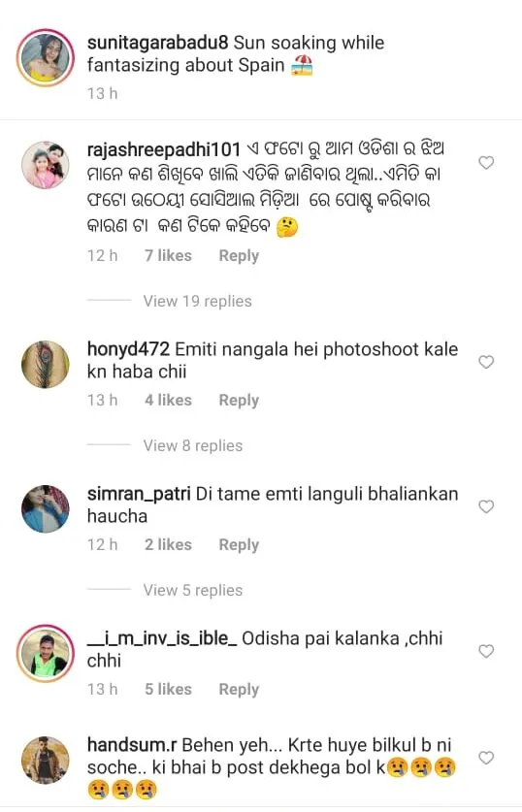522x812 pixels.
Task: Tap heart on handsum.r comment
Action: (486, 758)
